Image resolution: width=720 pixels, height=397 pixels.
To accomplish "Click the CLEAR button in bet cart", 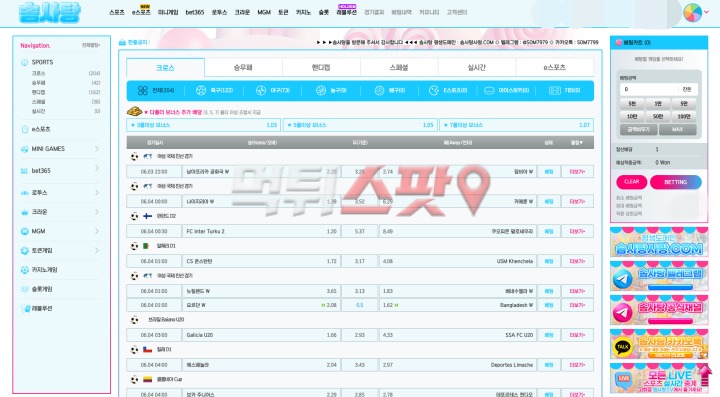I will (x=631, y=182).
